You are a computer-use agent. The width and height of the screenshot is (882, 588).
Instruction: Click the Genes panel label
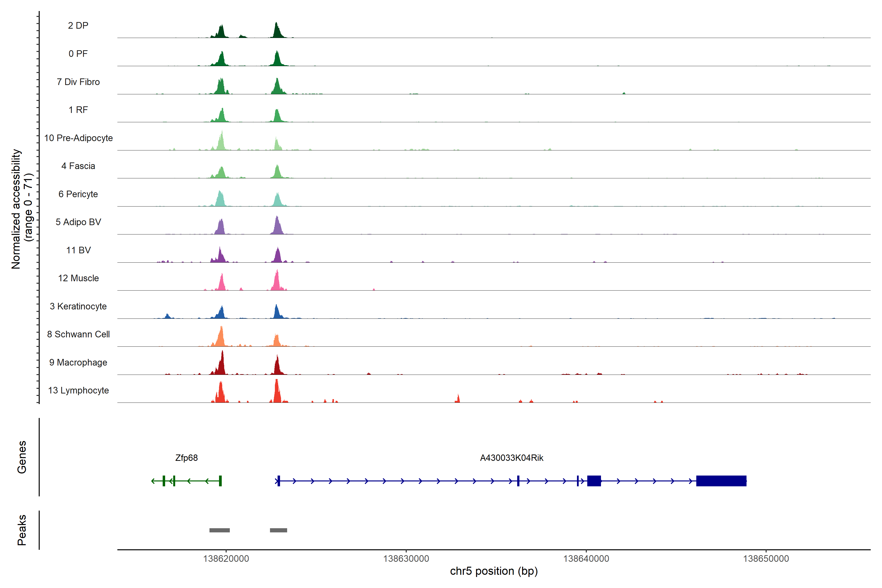tap(22, 457)
